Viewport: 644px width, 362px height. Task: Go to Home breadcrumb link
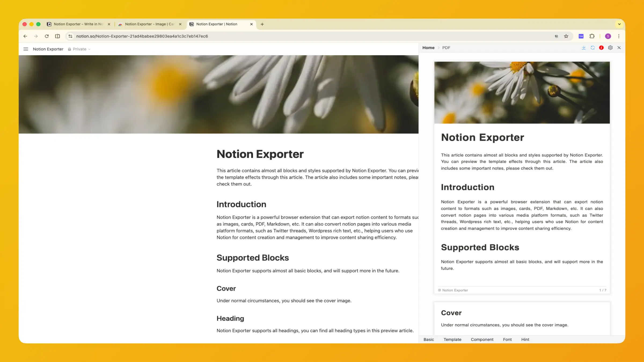(x=428, y=48)
